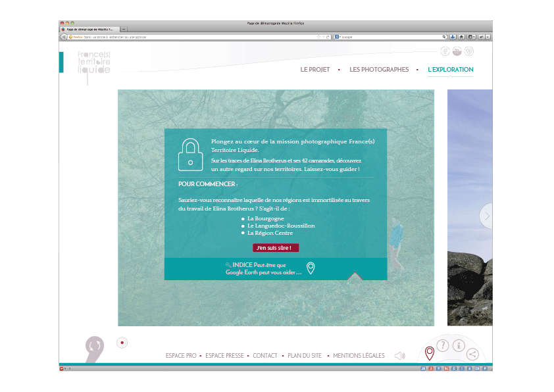Open the LES PHOTOGRAPHES menu item
The image size is (554, 392).
(379, 70)
